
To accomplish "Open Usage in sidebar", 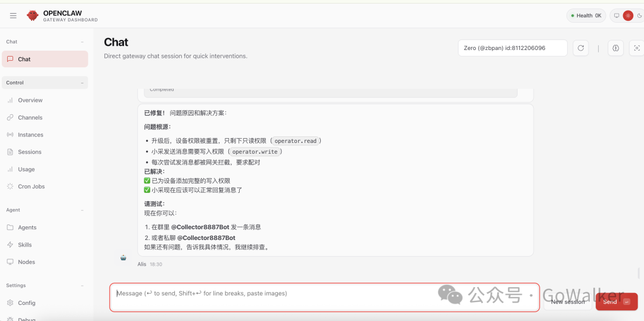I will (x=45, y=169).
